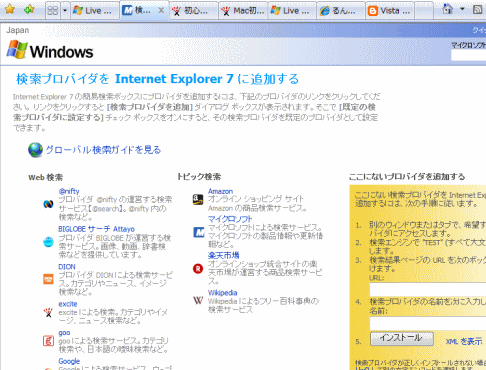Add 楽天市場 search provider link
Viewport: 486px width, 370px height.
(224, 255)
